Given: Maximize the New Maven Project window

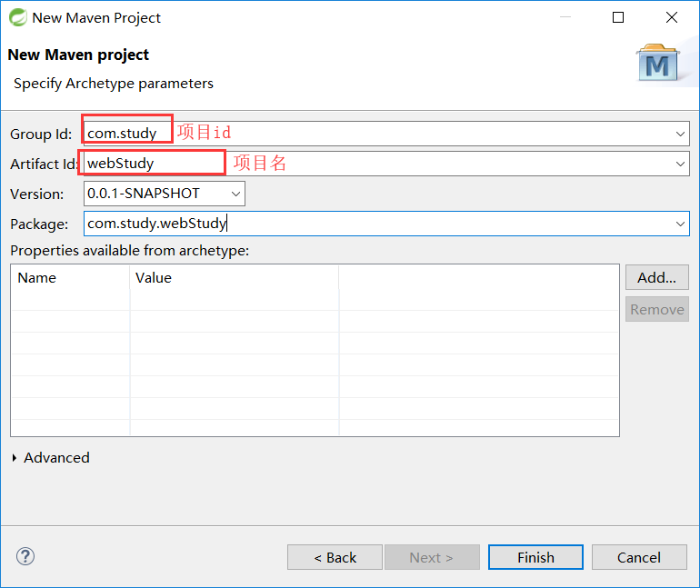Looking at the screenshot, I should click(x=618, y=17).
